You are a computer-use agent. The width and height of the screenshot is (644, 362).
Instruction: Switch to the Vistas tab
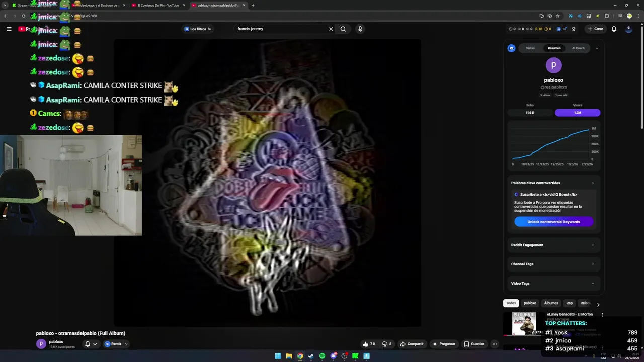pyautogui.click(x=530, y=48)
